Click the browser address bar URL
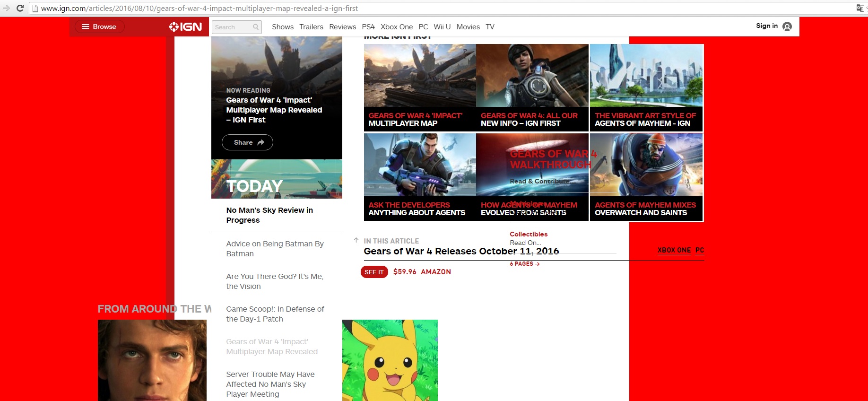Viewport: 868px width, 401px height. pos(200,8)
